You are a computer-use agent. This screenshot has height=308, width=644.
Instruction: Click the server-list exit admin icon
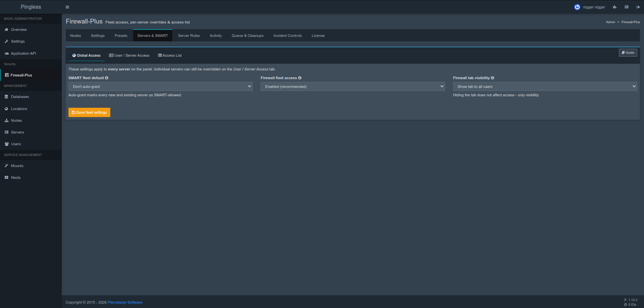[626, 7]
